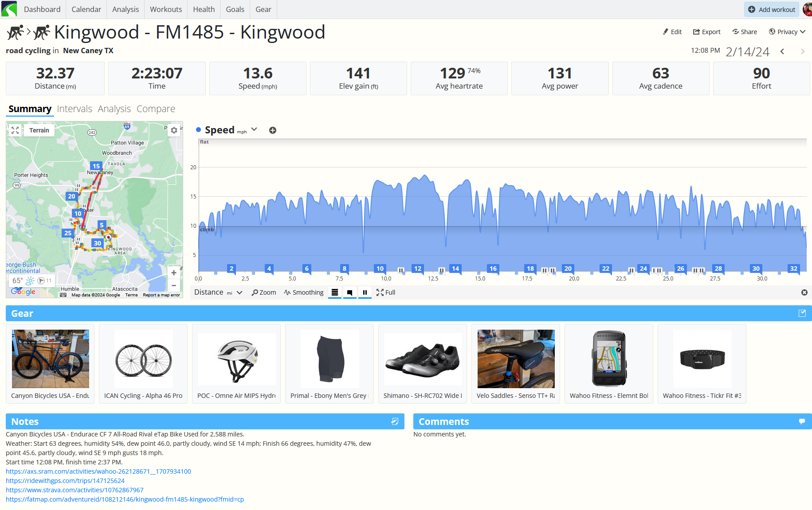Click Report a map error link
The image size is (812, 510).
[x=161, y=295]
